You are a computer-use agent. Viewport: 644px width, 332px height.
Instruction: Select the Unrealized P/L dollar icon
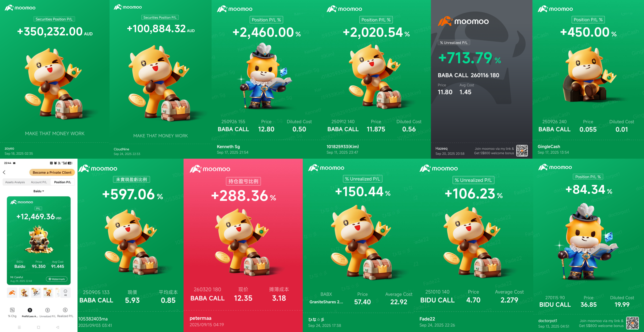click(x=47, y=310)
